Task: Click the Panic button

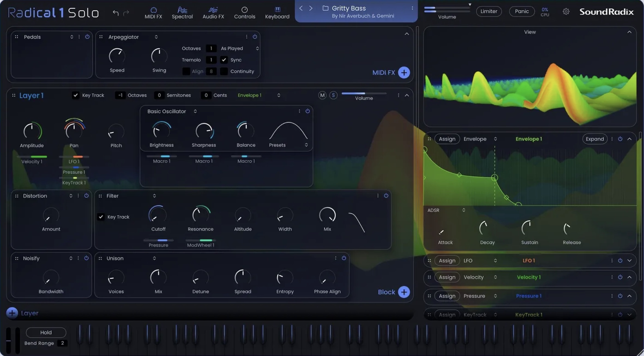Action: 522,11
